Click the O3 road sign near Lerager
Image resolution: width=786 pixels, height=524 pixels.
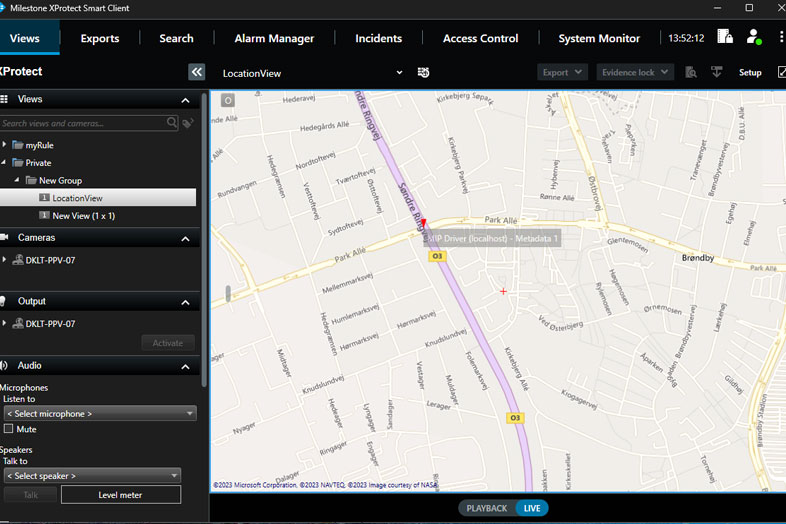point(515,418)
